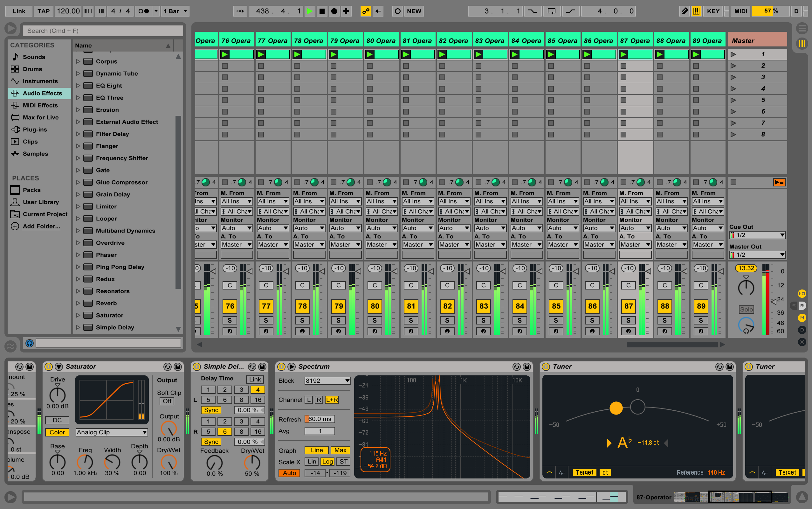Viewport: 812px width, 509px height.
Task: Click the Add Folder link
Action: coord(41,226)
